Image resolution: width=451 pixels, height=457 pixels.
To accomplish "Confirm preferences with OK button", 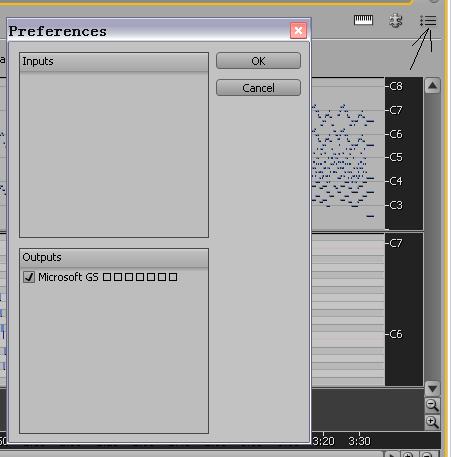I will [258, 61].
